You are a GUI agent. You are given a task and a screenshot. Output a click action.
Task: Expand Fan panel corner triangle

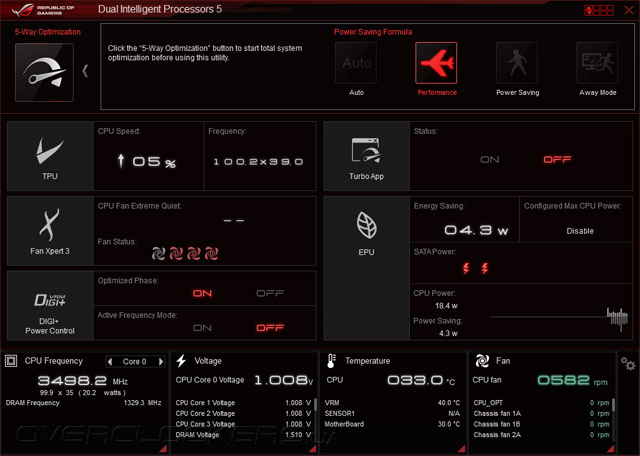tap(610, 449)
